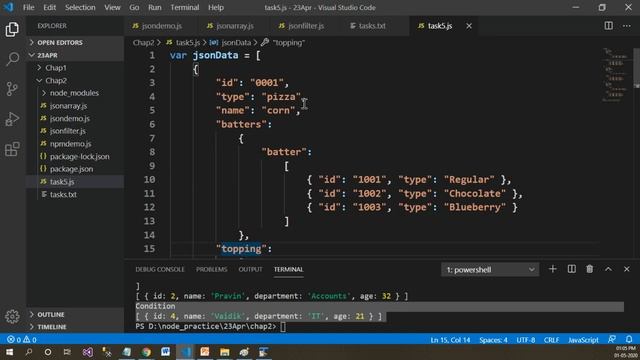The image size is (640, 360).
Task: Close the task5.js editor tab
Action: tap(469, 26)
